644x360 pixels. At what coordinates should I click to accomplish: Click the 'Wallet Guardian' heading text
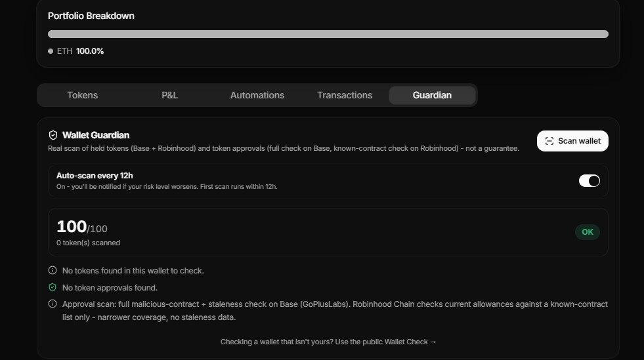tap(96, 135)
